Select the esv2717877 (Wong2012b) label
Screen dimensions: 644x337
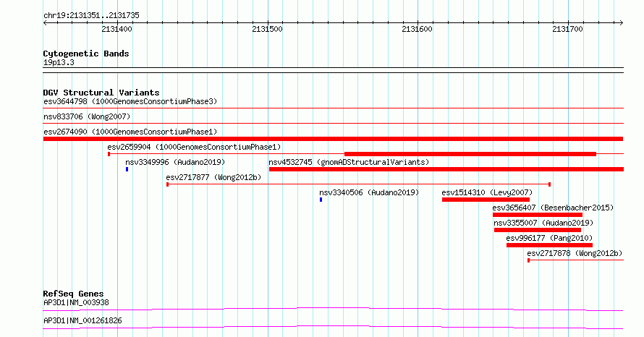point(213,177)
